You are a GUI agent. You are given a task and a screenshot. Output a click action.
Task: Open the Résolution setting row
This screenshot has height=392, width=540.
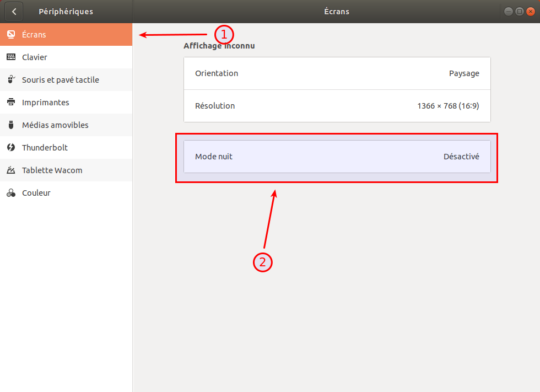(x=337, y=106)
